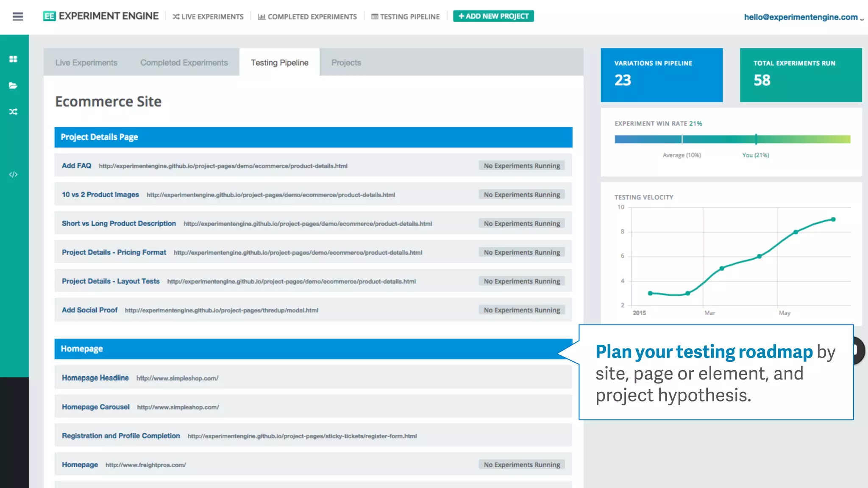Screen dimensions: 868x488
Task: Open Project Details - Pricing Format
Action: (x=114, y=252)
